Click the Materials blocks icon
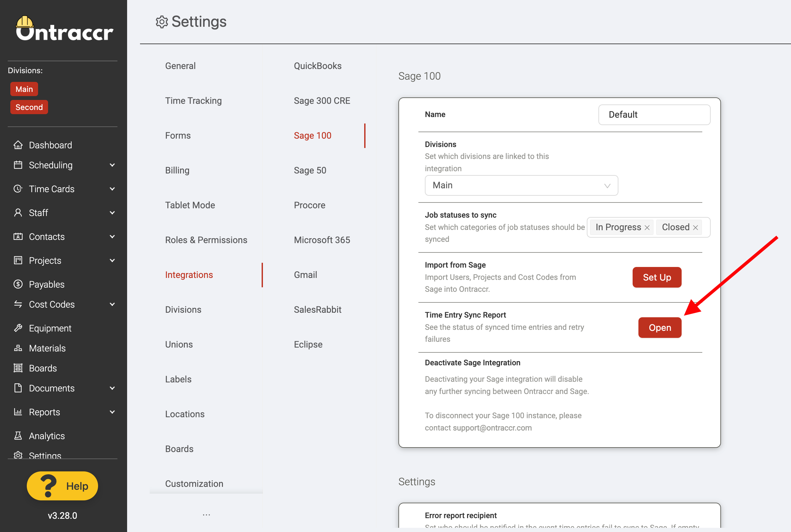The image size is (791, 532). 18,348
